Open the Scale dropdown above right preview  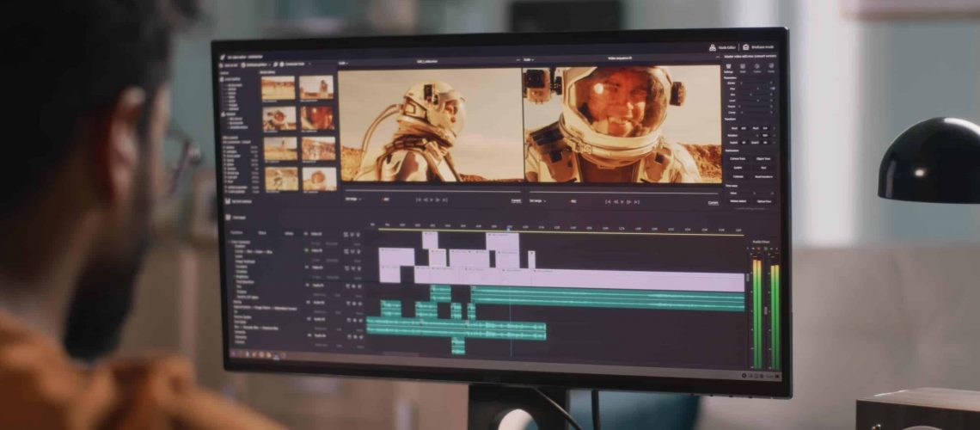click(529, 60)
